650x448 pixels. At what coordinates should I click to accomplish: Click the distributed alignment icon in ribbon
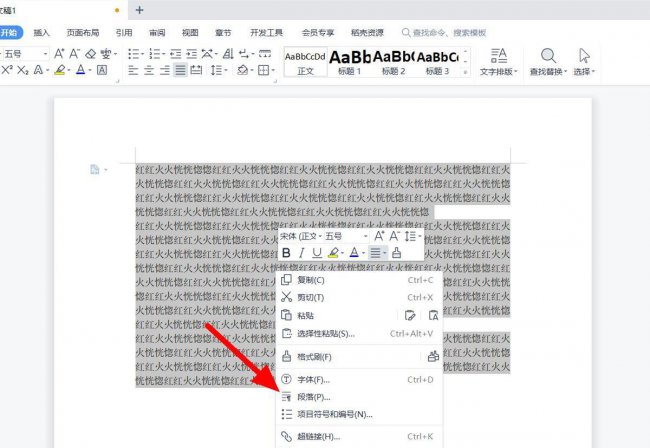196,70
